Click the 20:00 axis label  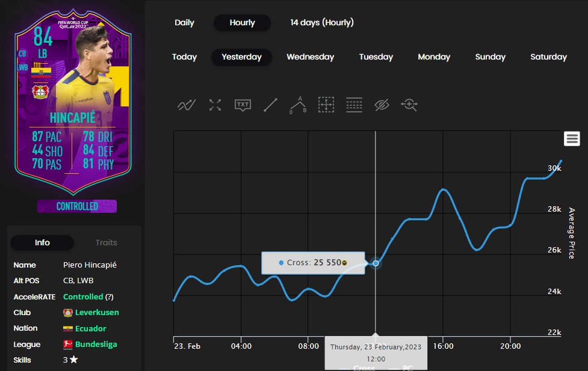click(510, 346)
